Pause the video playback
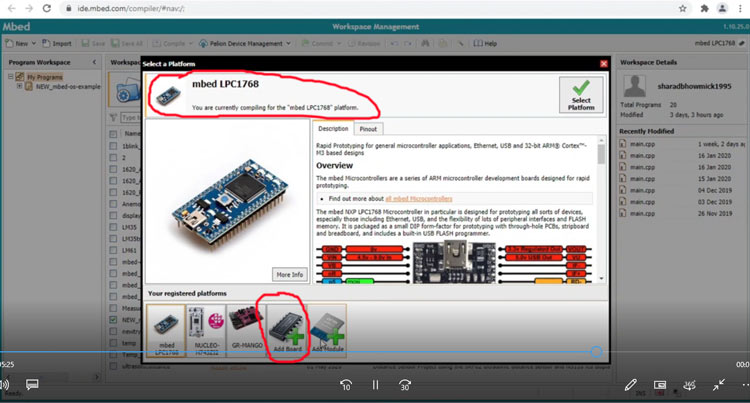 click(x=375, y=385)
